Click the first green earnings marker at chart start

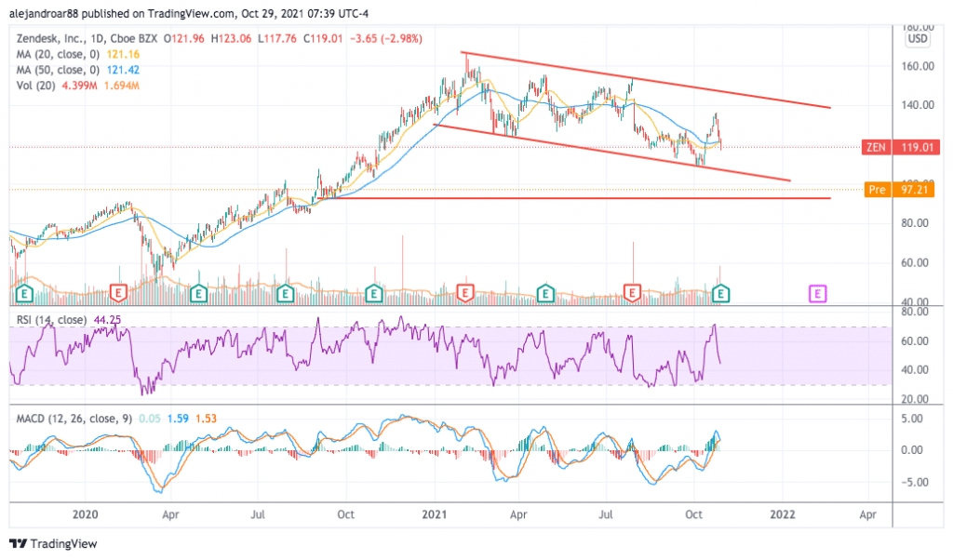pos(24,294)
